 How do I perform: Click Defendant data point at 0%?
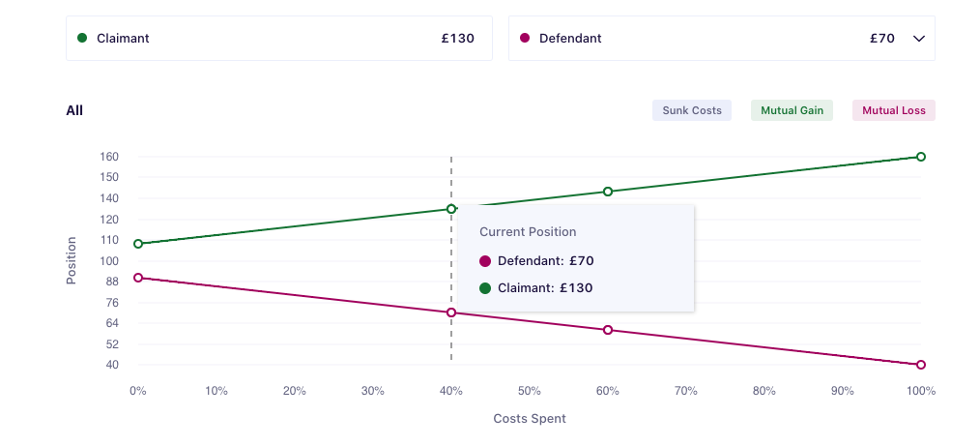138,278
